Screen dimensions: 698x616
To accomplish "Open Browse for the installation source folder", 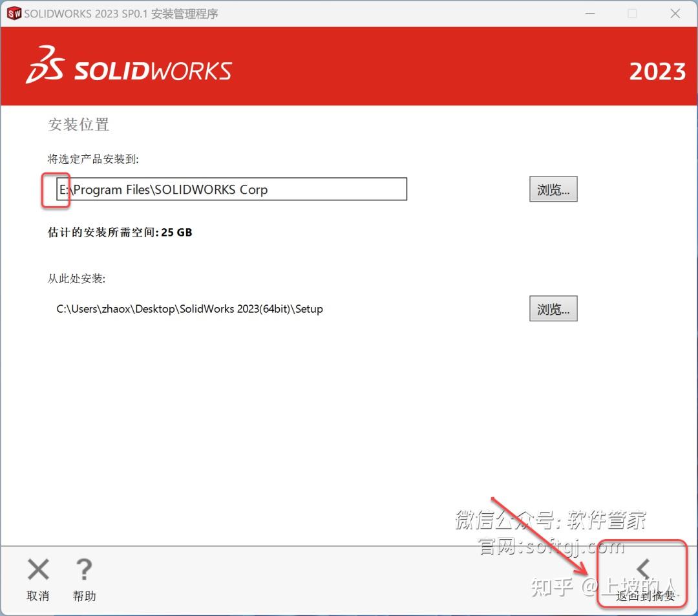I will click(553, 308).
